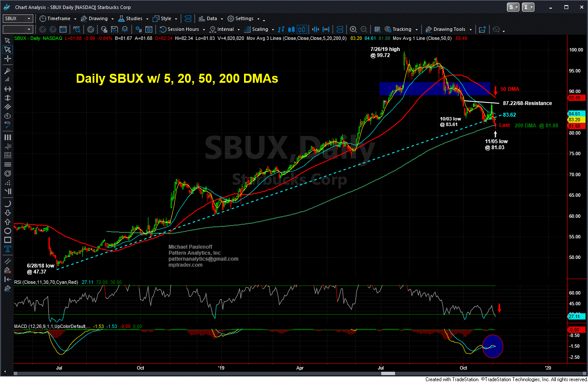Open the Interval menu
The width and height of the screenshot is (588, 382).
pyautogui.click(x=225, y=29)
